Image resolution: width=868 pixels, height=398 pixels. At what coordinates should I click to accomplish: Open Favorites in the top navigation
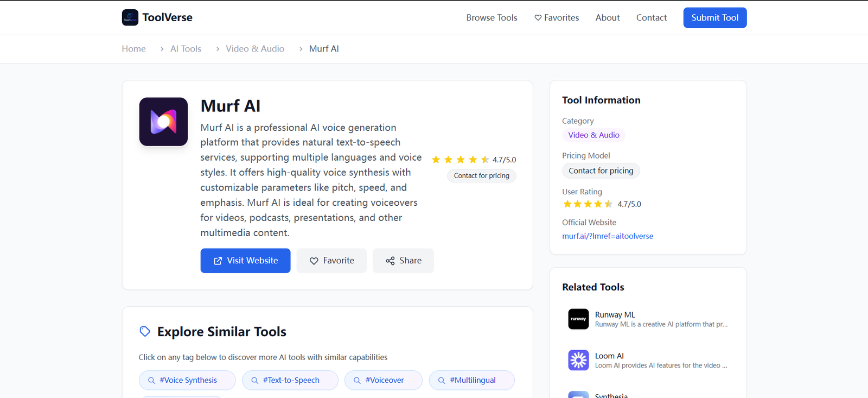[557, 18]
